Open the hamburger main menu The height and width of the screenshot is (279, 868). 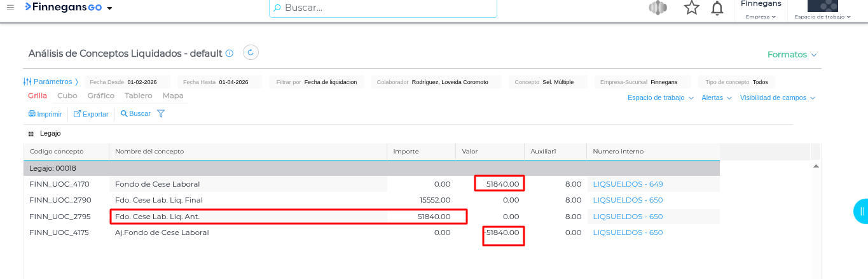11,8
